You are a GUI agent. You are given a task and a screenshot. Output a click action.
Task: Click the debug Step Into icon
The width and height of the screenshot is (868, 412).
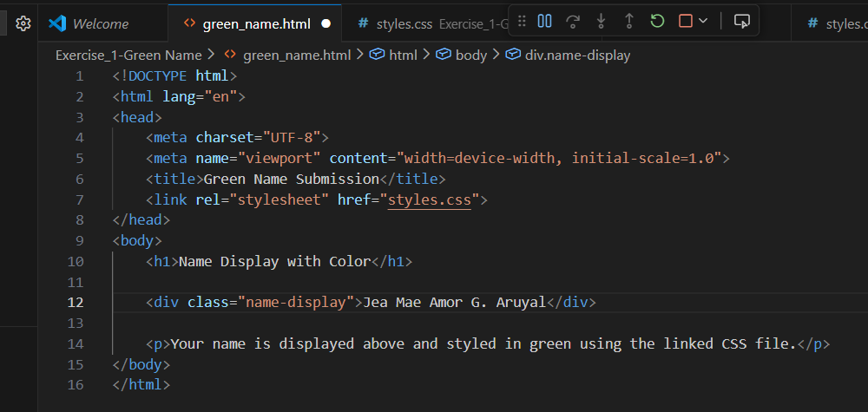601,21
